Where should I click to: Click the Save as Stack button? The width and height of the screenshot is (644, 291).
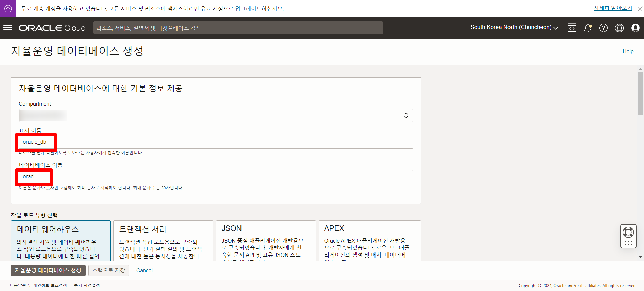109,270
